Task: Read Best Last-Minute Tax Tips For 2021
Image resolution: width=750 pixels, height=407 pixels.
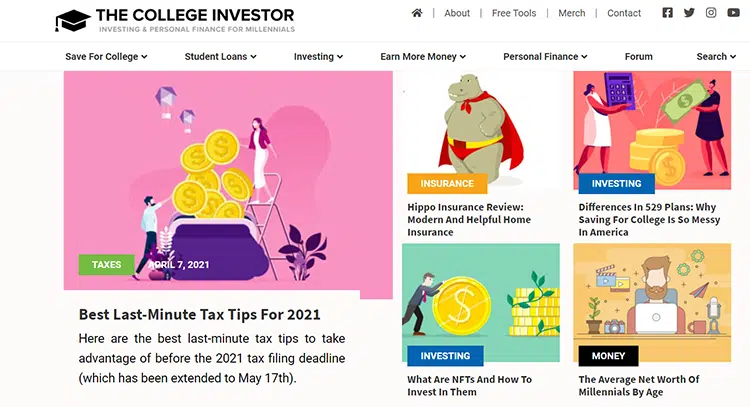Action: (199, 315)
